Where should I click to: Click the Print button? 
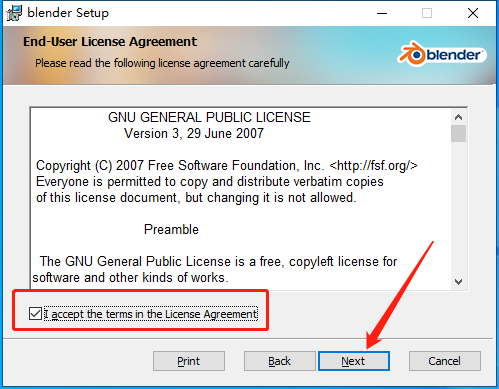[x=189, y=361]
